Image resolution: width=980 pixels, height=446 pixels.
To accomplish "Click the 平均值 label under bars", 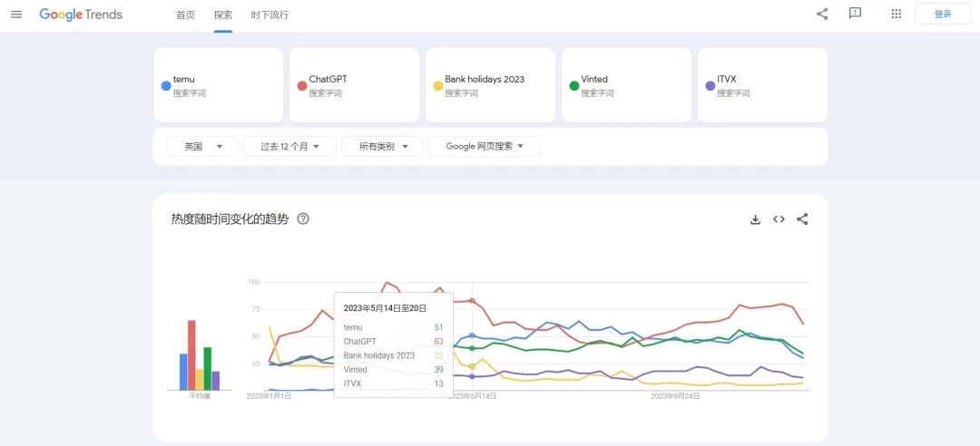I will tap(200, 396).
